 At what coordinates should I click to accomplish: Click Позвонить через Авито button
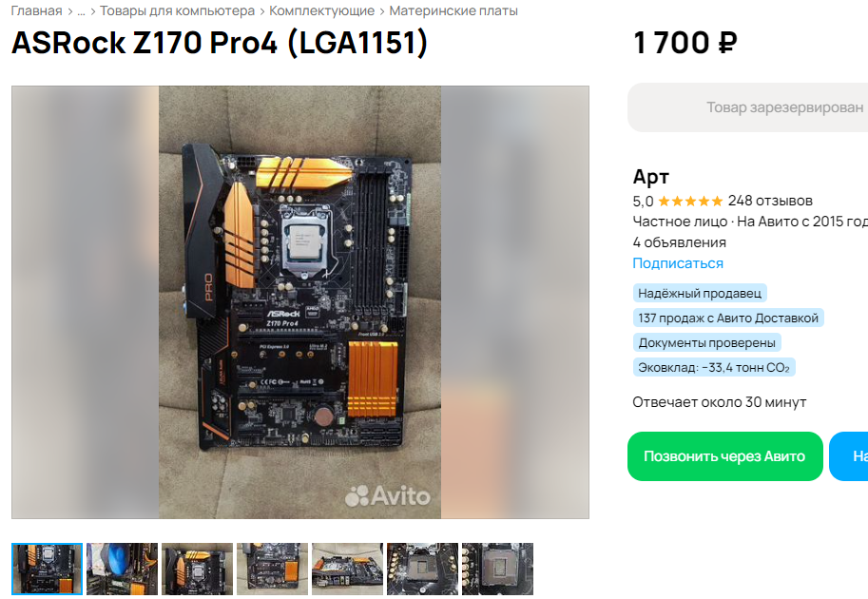pyautogui.click(x=725, y=456)
